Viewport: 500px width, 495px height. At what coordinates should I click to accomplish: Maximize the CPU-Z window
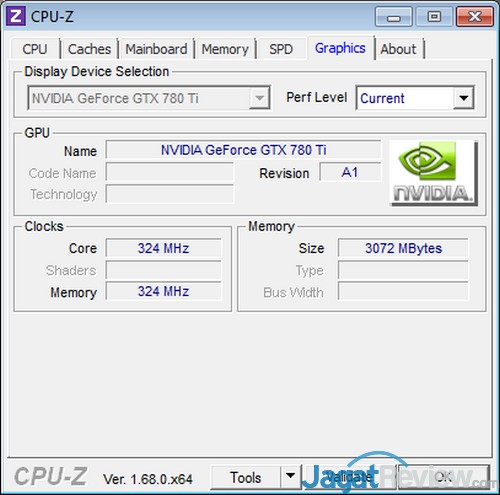pyautogui.click(x=434, y=16)
